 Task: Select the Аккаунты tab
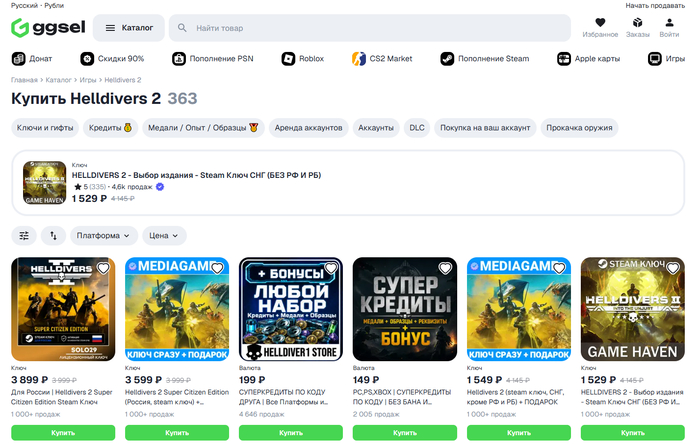[x=376, y=128]
